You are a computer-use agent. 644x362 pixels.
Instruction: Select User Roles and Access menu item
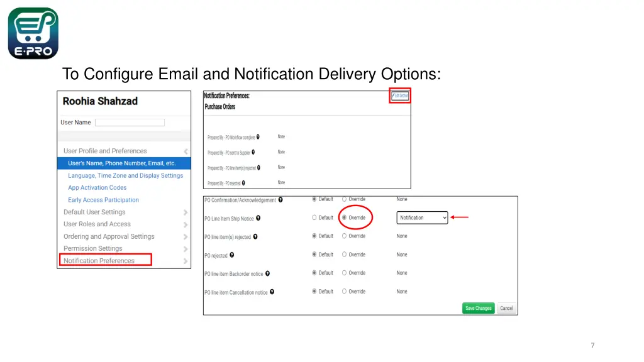[97, 224]
